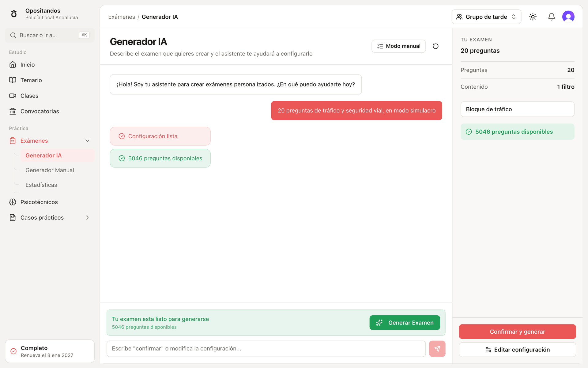This screenshot has width=588, height=368.
Task: Click Editar configuración button
Action: pos(518,350)
